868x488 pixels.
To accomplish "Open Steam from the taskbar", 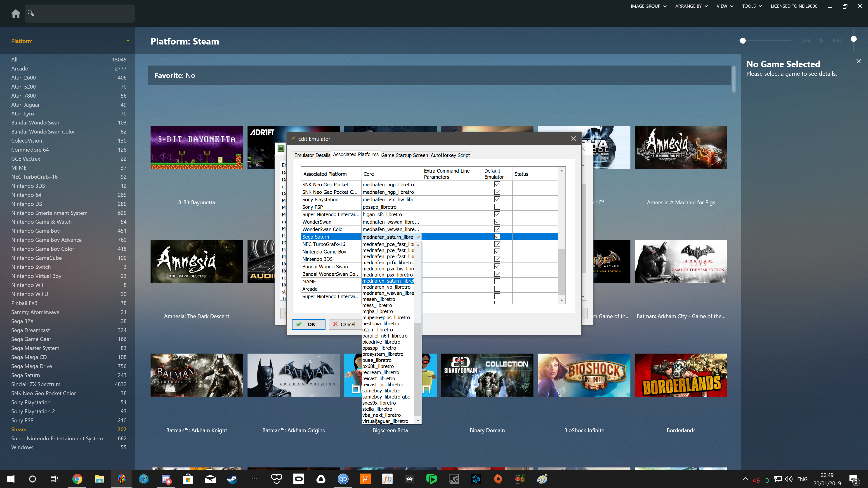I will click(232, 479).
